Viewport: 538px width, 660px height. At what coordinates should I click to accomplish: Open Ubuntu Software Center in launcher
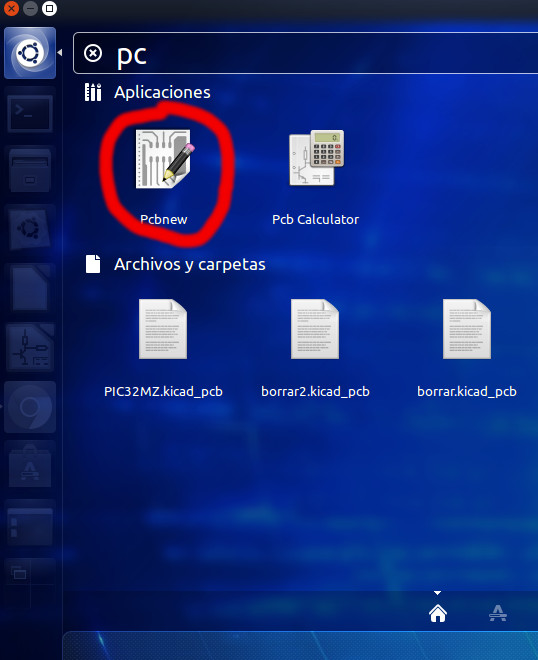(30, 466)
